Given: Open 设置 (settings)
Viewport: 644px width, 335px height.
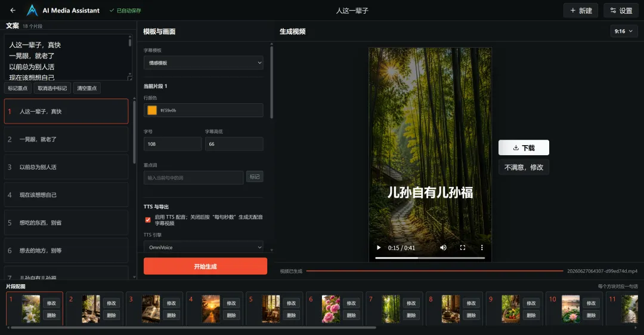Looking at the screenshot, I should coord(621,10).
